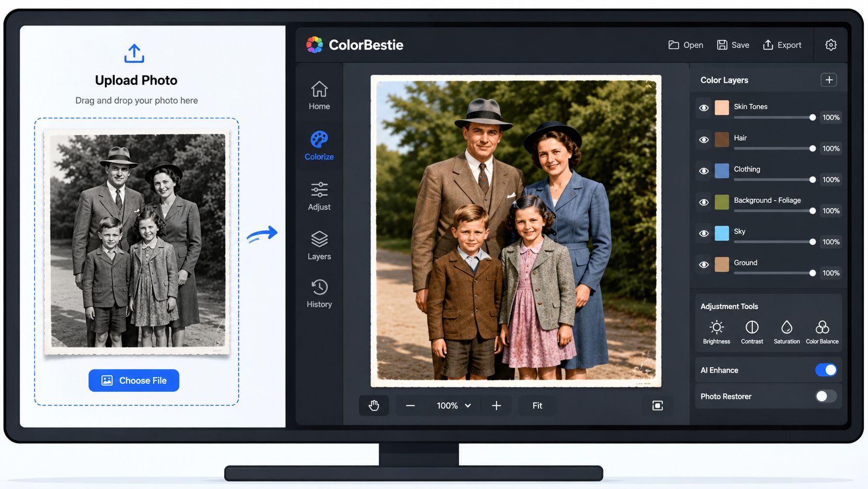Zoom in with the plus icon
Image resolution: width=868 pixels, height=489 pixels.
click(496, 405)
